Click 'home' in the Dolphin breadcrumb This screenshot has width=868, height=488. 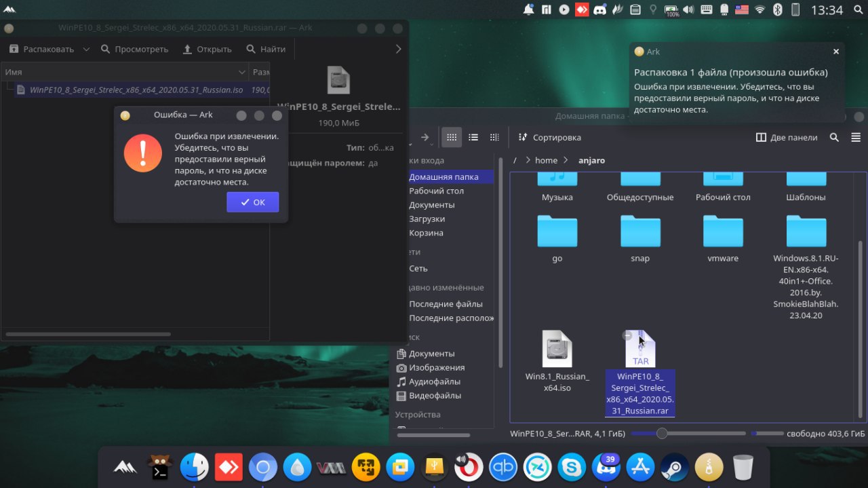pos(546,160)
